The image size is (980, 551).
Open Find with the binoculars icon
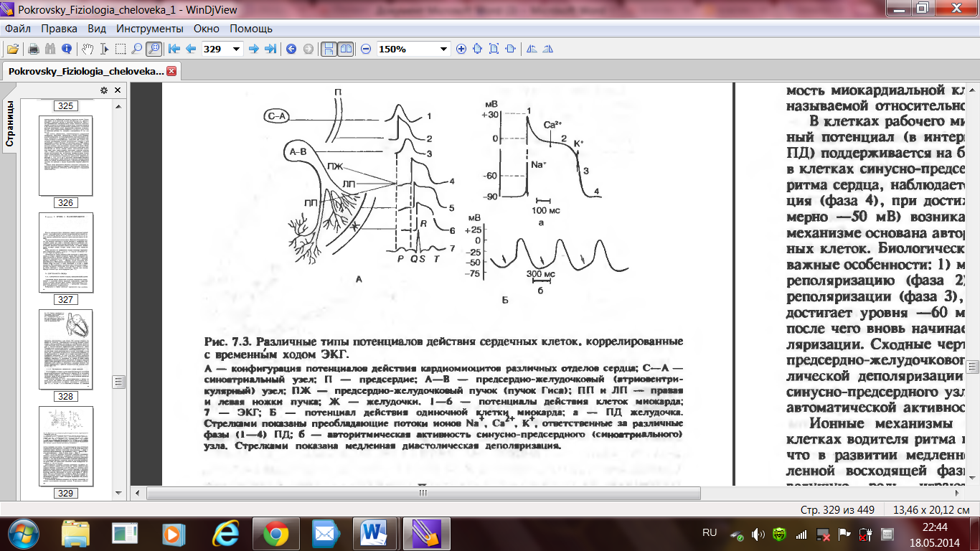click(x=50, y=49)
